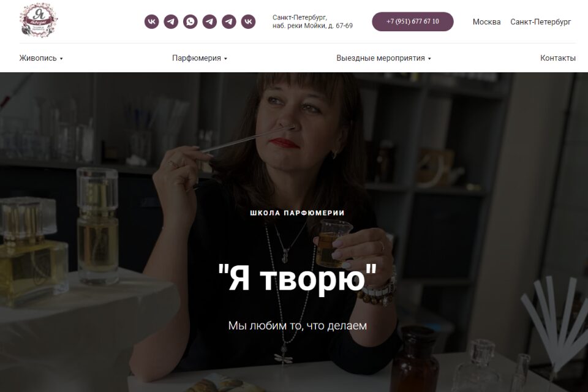Screen dimensions: 588x392
Task: Open the rightmost VK social icon
Action: (x=248, y=21)
